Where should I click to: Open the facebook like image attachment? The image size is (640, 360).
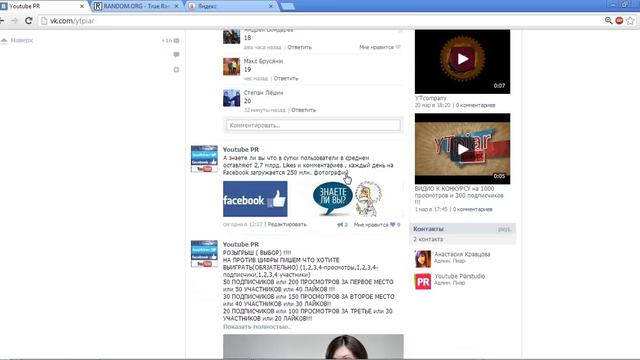(x=255, y=199)
